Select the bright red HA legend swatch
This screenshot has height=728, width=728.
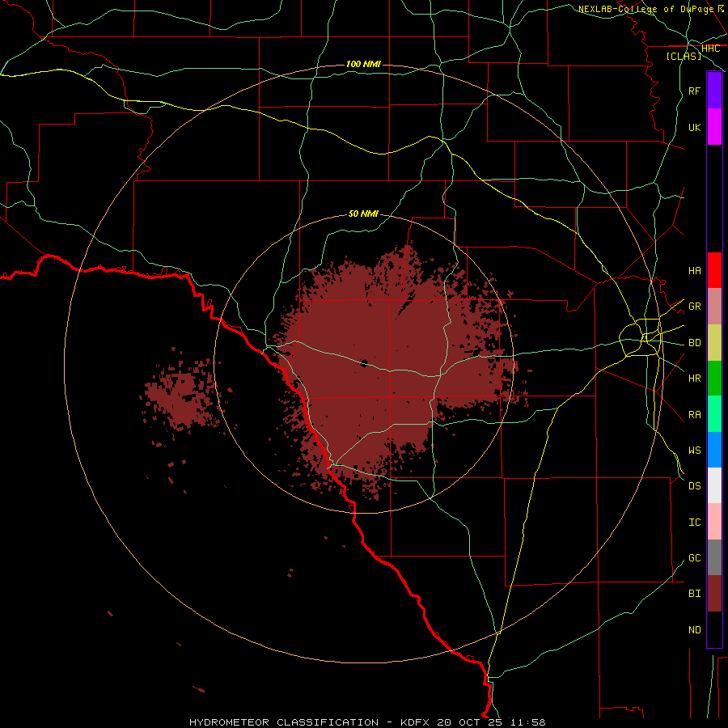714,270
